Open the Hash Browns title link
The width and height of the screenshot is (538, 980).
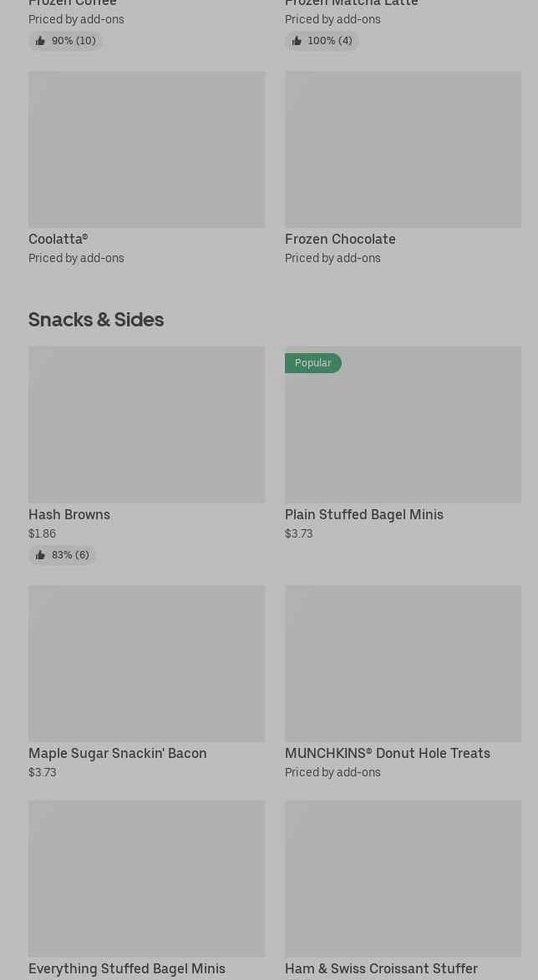pos(69,514)
